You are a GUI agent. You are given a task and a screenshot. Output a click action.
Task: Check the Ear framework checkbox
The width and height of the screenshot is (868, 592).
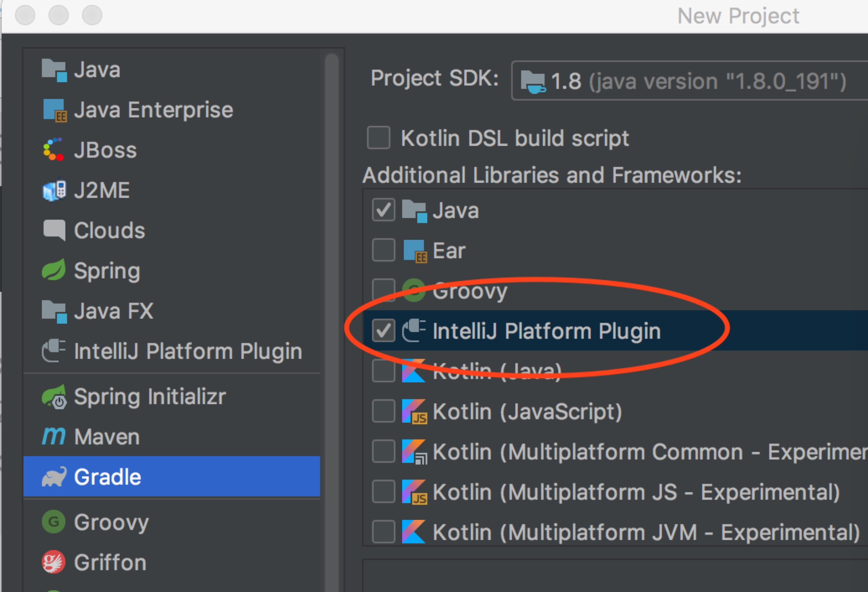coord(383,250)
